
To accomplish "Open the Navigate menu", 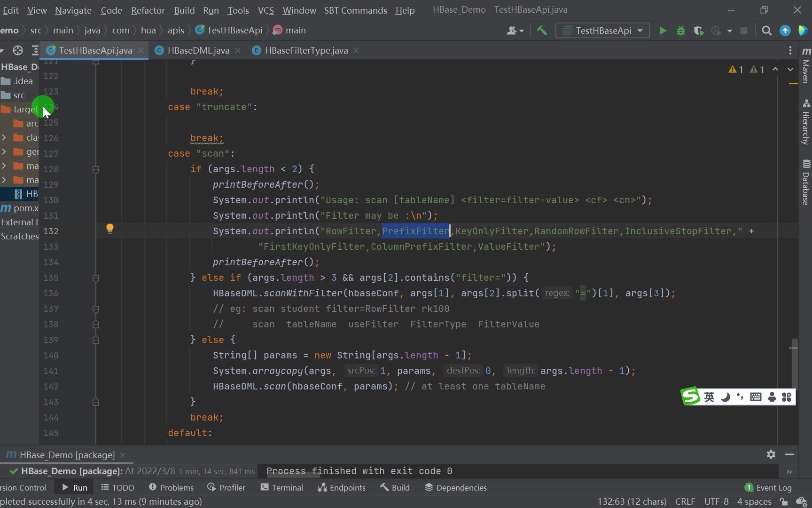I will pyautogui.click(x=73, y=10).
